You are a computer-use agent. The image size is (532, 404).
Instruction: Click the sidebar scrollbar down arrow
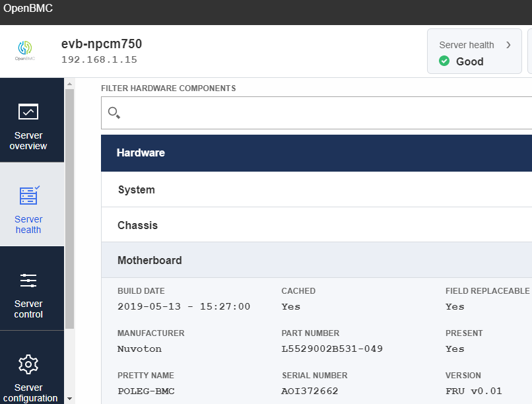69,399
